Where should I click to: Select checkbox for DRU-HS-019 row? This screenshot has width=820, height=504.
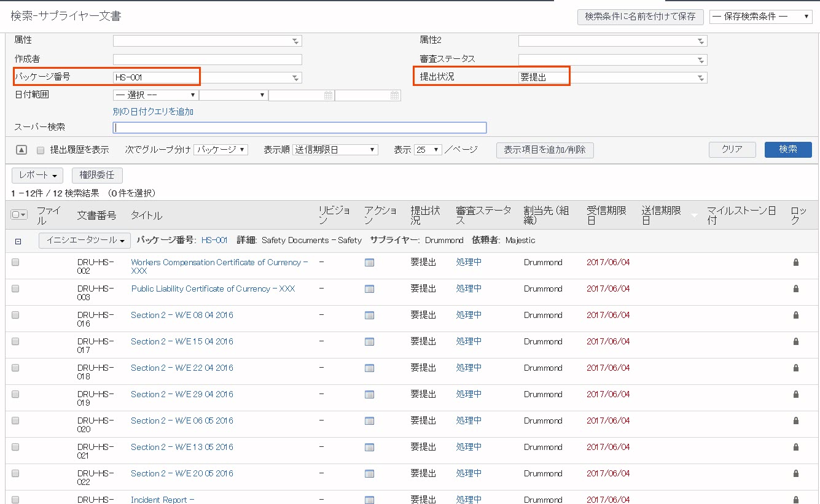[15, 394]
